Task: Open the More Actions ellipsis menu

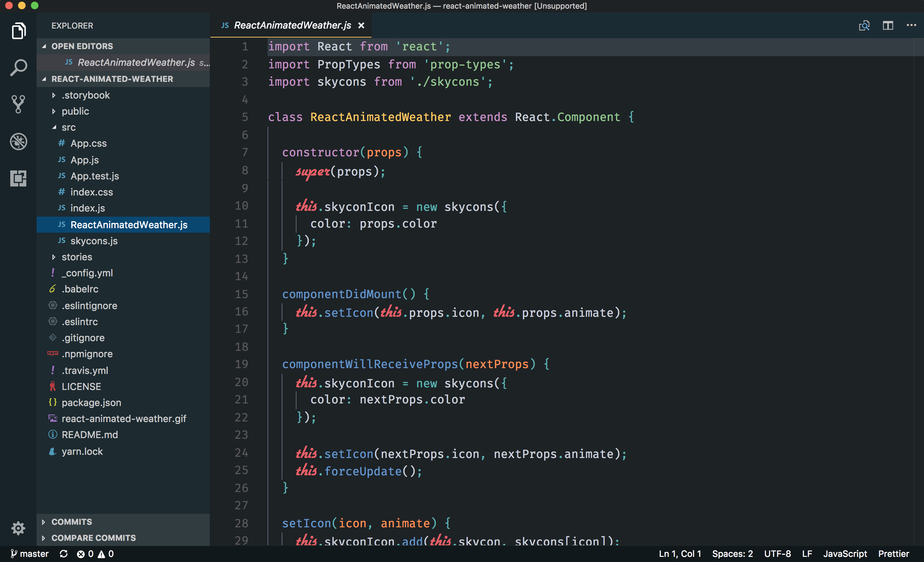Action: (911, 25)
